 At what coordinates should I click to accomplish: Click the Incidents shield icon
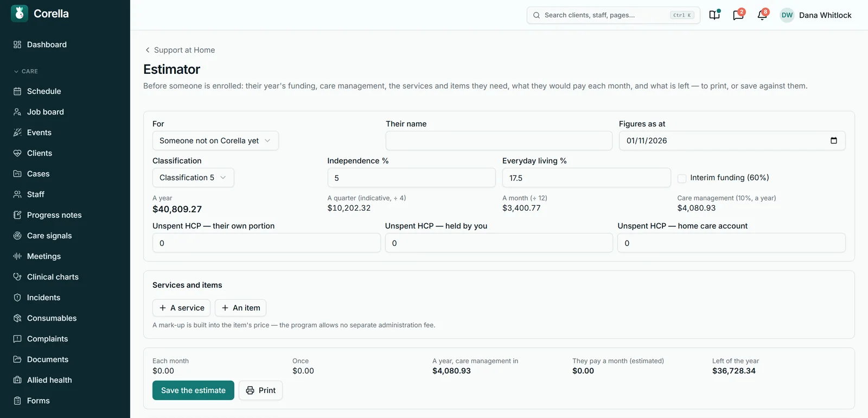pyautogui.click(x=17, y=297)
